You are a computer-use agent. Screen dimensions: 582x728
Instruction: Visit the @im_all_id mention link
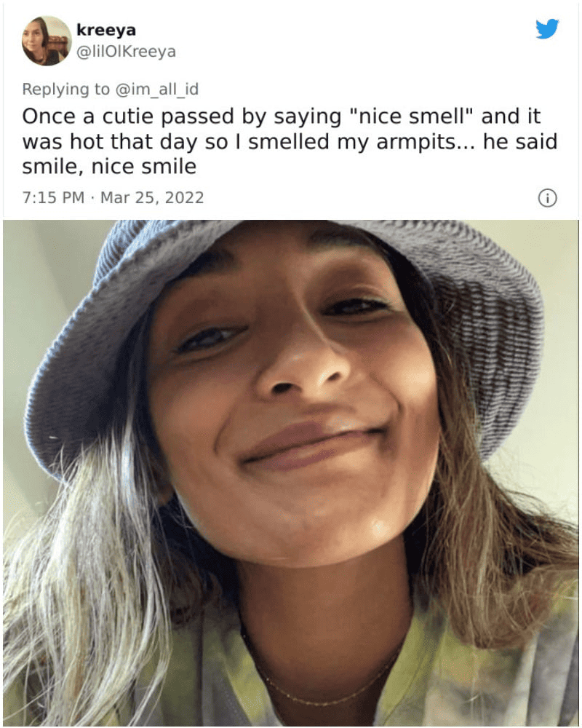click(x=156, y=90)
